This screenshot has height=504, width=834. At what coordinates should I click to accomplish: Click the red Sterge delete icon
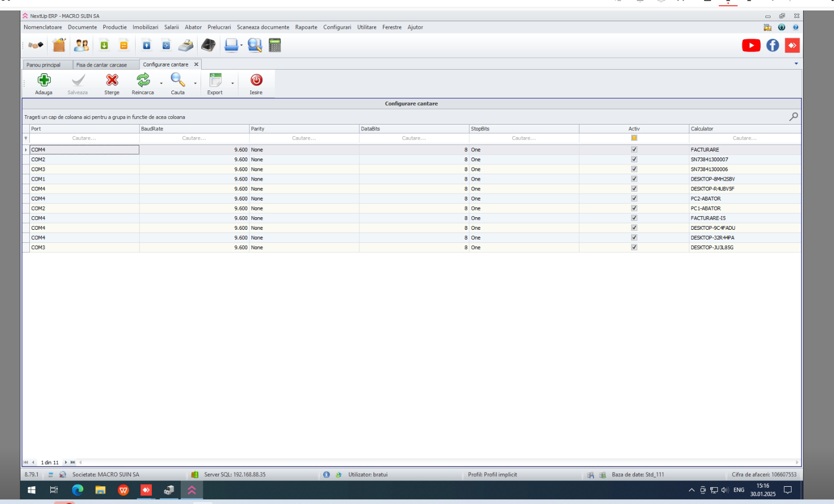[112, 80]
